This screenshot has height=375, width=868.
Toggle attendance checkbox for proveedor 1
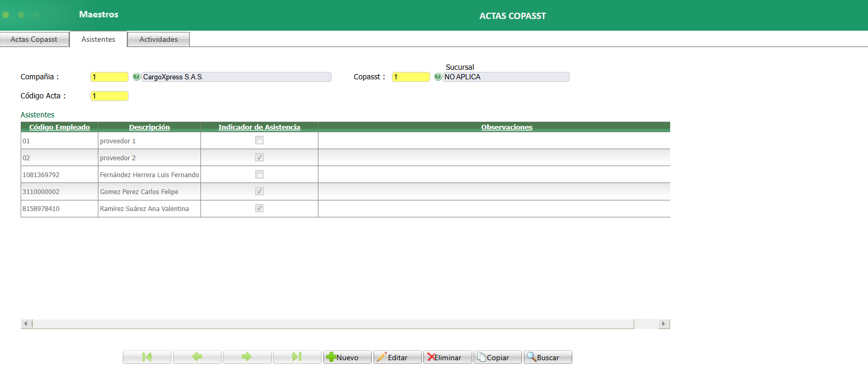point(259,140)
